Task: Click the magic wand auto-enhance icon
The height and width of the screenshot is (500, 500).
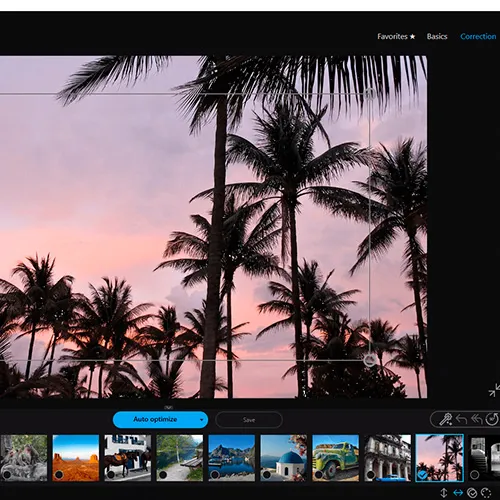Action: tap(445, 419)
